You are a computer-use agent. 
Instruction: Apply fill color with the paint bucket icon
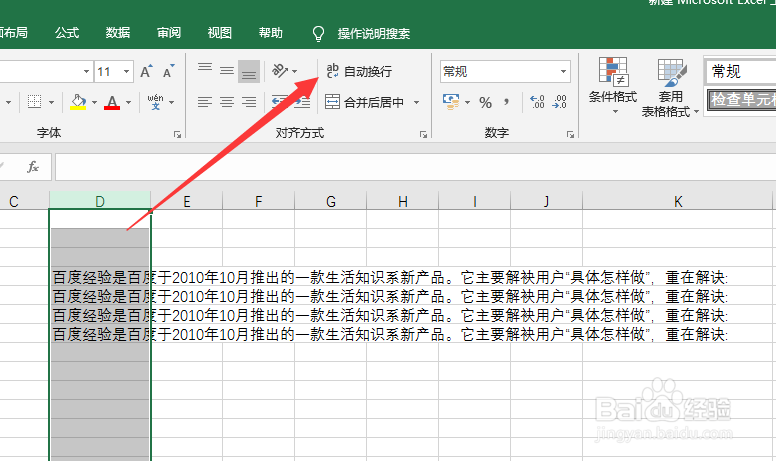point(78,102)
